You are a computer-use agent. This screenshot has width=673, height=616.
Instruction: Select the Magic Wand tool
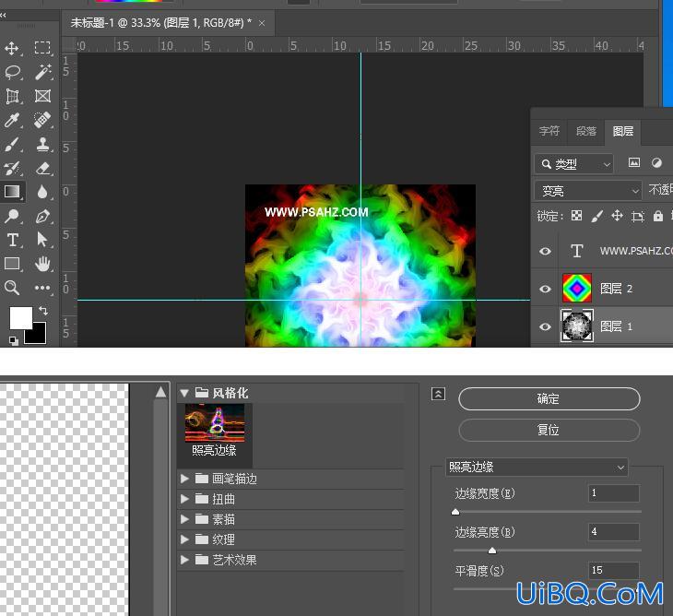point(43,72)
